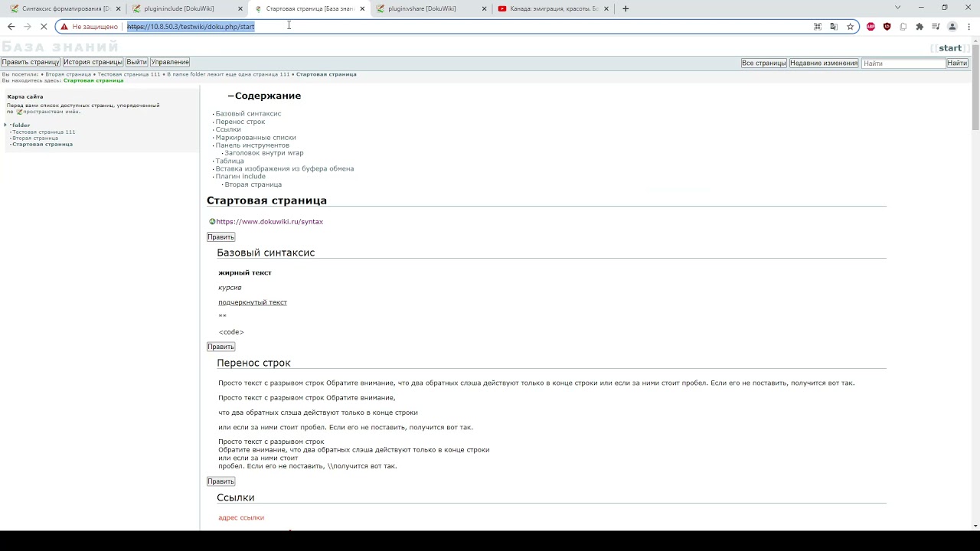
Task: Click the 'Править страницу' button
Action: [x=31, y=62]
